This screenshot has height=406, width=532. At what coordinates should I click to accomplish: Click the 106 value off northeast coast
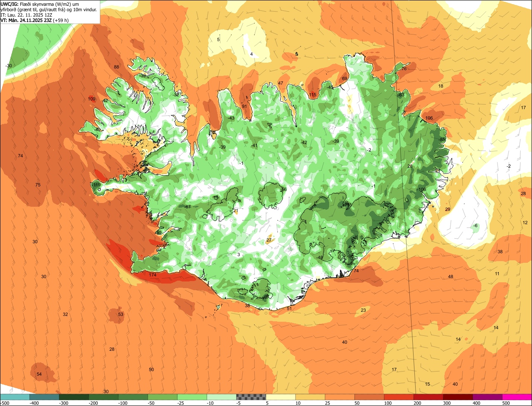[x=429, y=118]
